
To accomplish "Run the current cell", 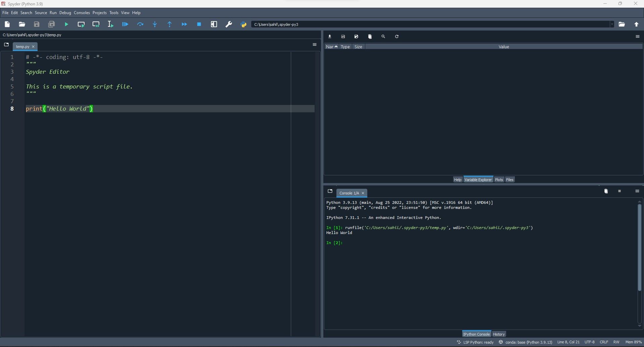I will (81, 24).
